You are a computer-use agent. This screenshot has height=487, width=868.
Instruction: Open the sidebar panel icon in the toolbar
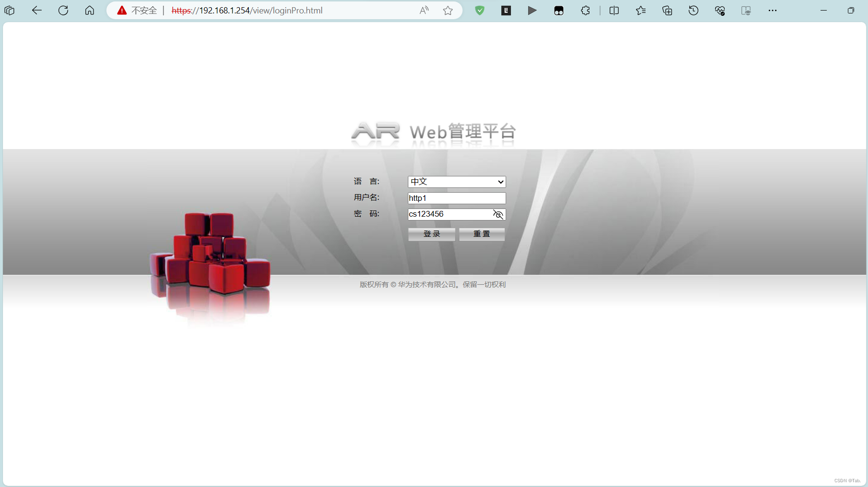(746, 11)
